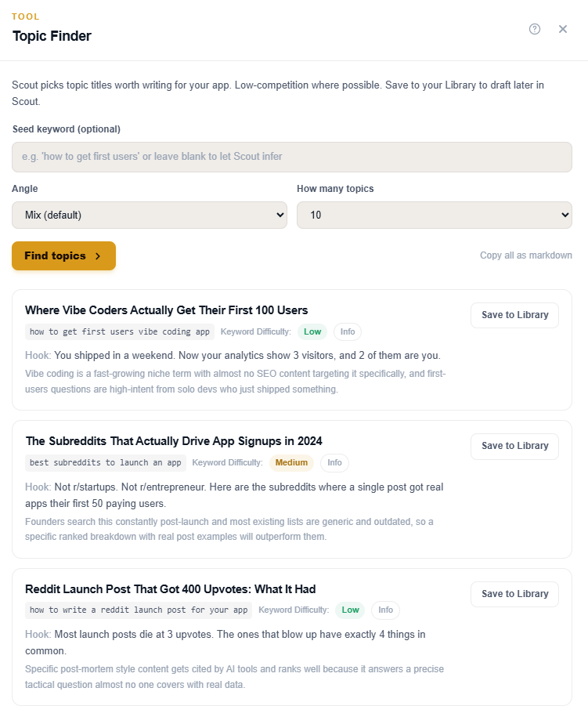Click the help question mark icon
This screenshot has height=706, width=588.
click(x=535, y=29)
